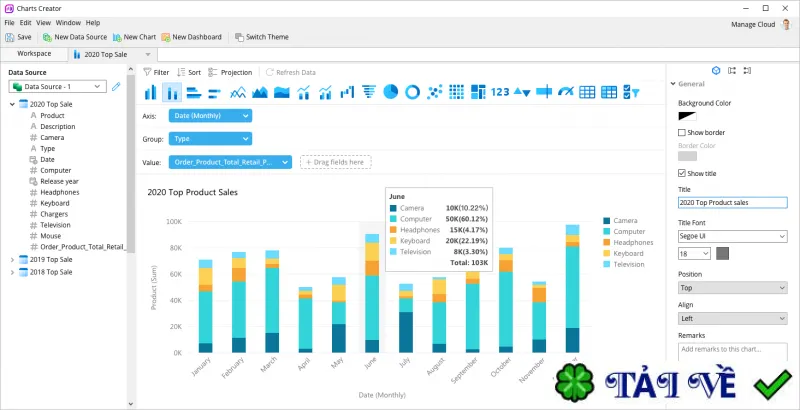Click the pencil edit data source icon
Image resolution: width=800 pixels, height=410 pixels.
coord(116,87)
